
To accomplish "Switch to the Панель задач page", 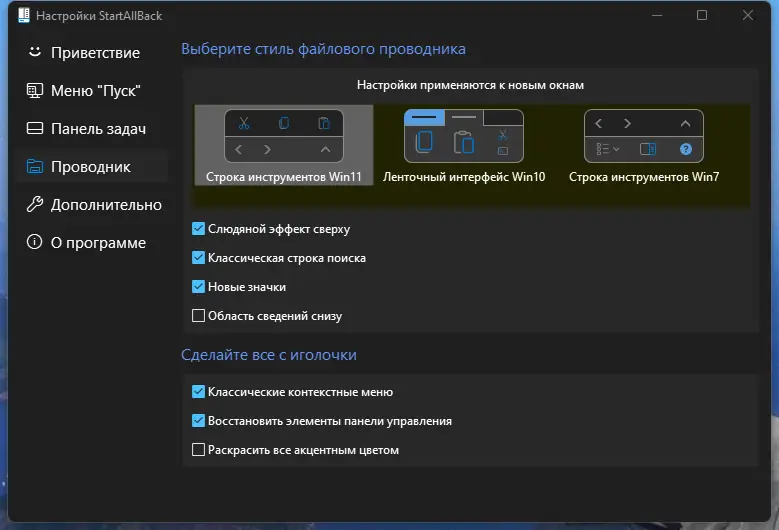I will (91, 129).
